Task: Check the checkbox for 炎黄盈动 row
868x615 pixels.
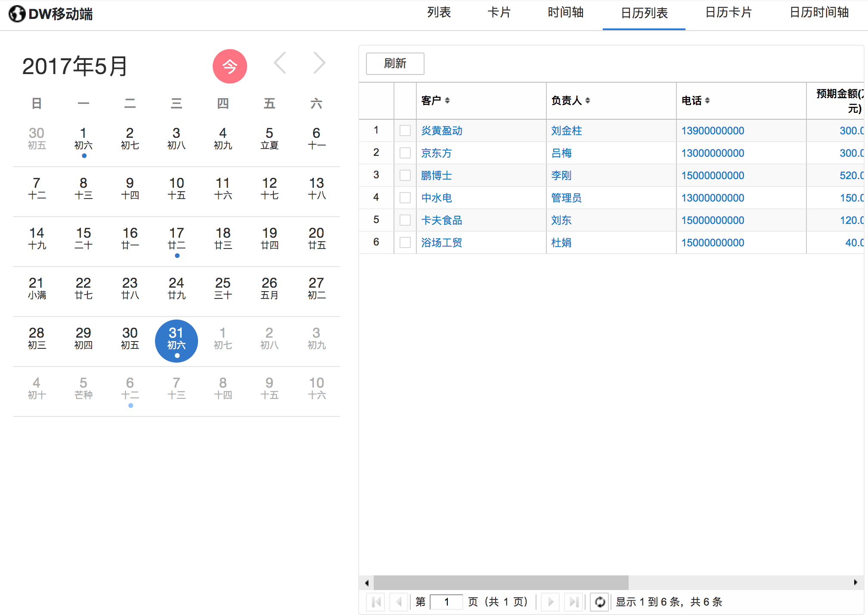Action: [x=405, y=130]
